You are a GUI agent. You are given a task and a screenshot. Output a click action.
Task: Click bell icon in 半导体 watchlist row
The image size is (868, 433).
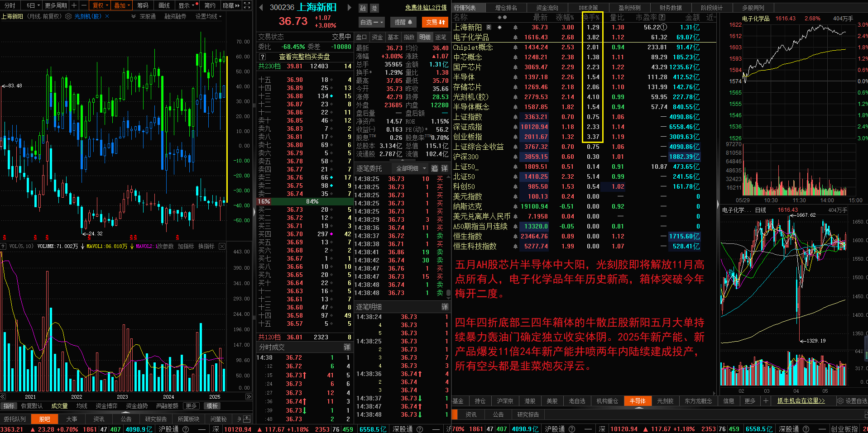tap(515, 77)
